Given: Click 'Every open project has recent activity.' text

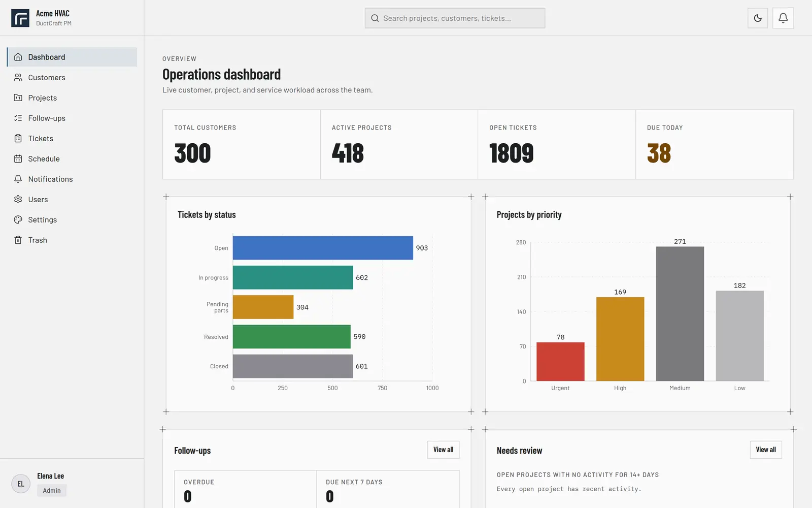Looking at the screenshot, I should coord(569,489).
